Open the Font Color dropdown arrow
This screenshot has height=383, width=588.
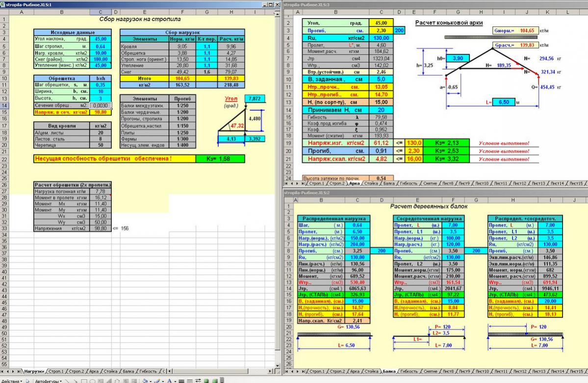pyautogui.click(x=175, y=381)
